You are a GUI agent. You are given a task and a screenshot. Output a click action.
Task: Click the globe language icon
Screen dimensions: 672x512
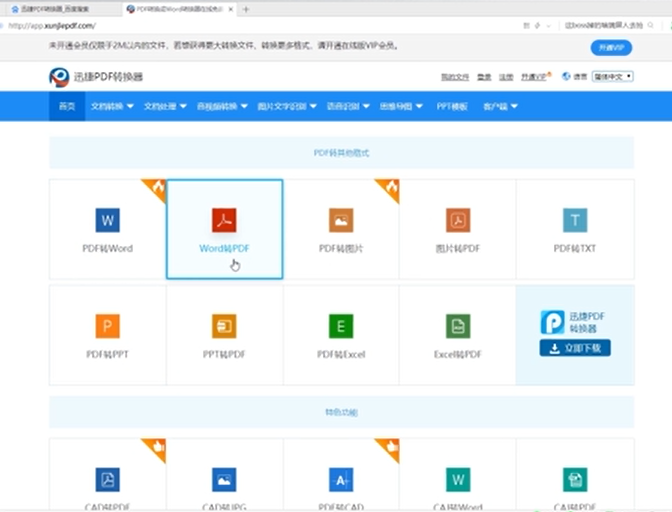pyautogui.click(x=566, y=76)
